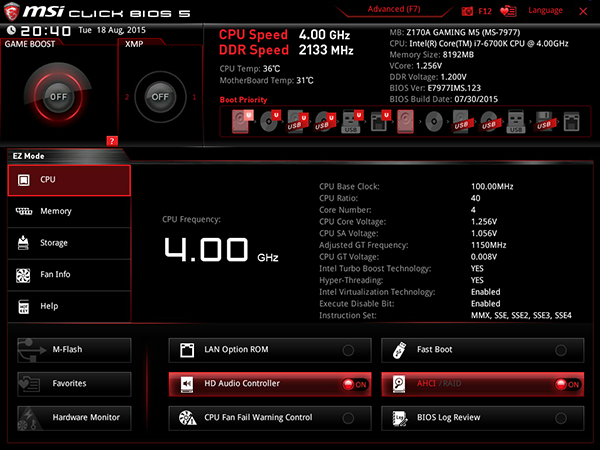This screenshot has height=450, width=600.
Task: Click the EZ Mode header label
Action: pyautogui.click(x=29, y=156)
